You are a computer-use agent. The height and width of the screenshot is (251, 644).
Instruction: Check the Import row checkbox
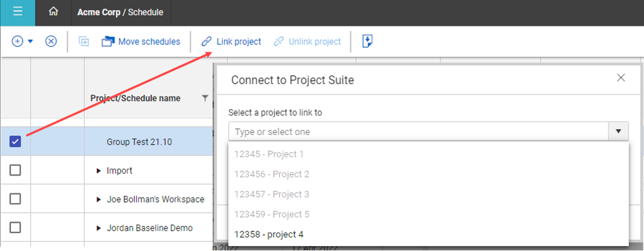[x=15, y=171]
